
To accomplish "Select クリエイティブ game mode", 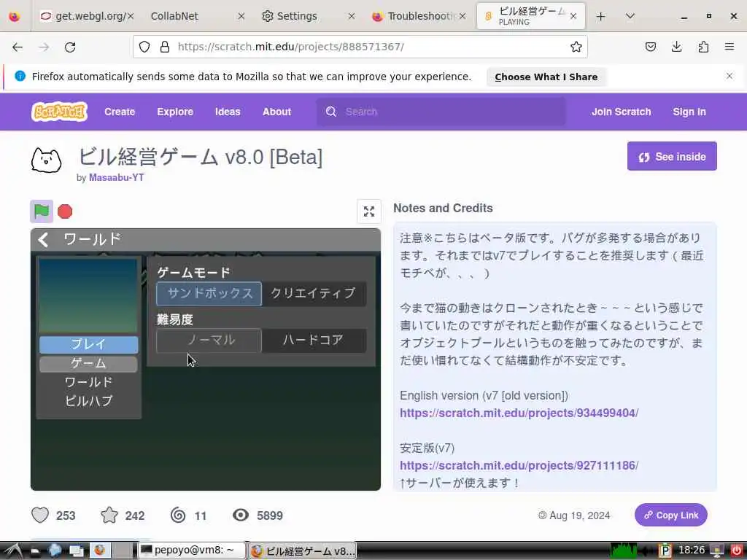I will (x=314, y=293).
